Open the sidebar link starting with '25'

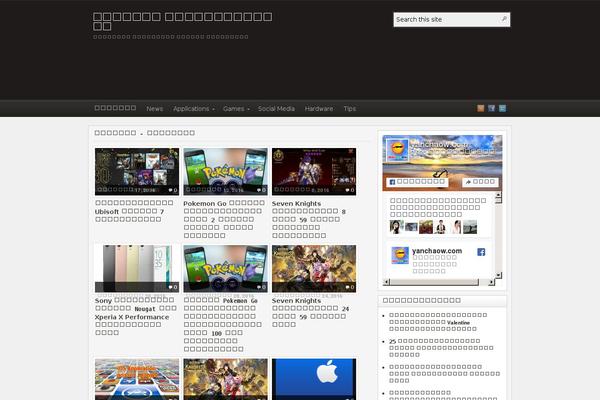[441, 348]
